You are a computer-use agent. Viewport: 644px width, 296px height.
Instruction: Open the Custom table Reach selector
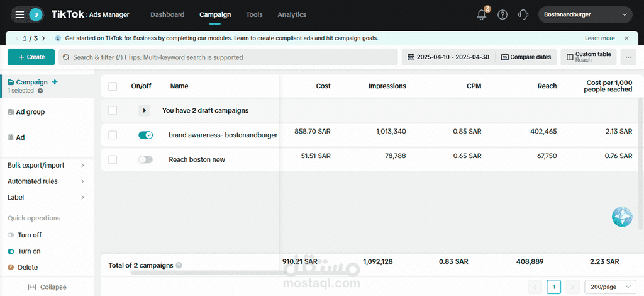coord(589,57)
